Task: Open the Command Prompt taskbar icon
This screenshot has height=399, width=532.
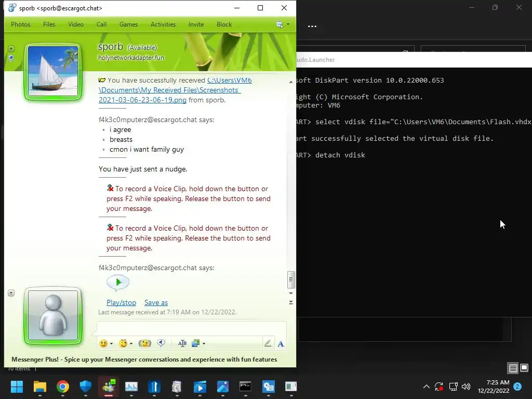Action: (x=245, y=387)
